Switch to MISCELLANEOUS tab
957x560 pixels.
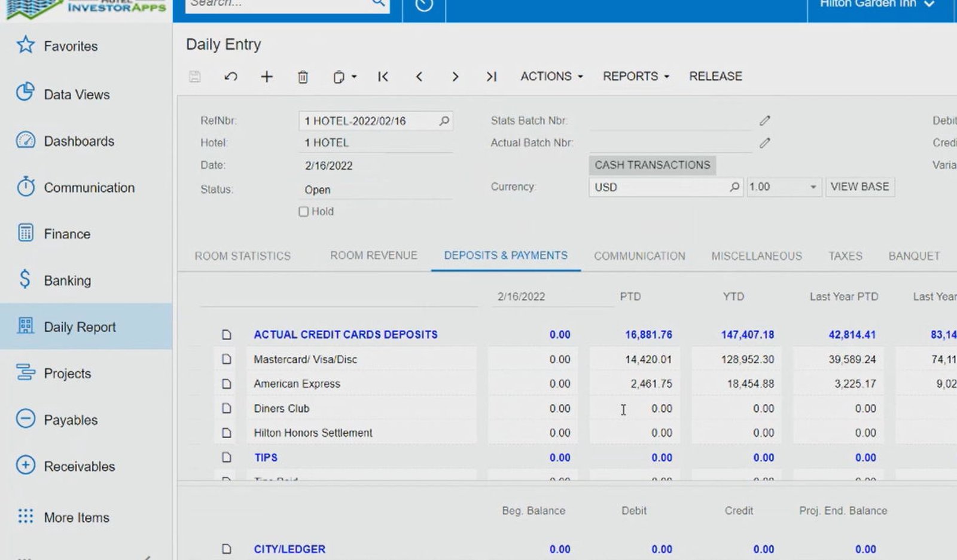click(x=757, y=256)
